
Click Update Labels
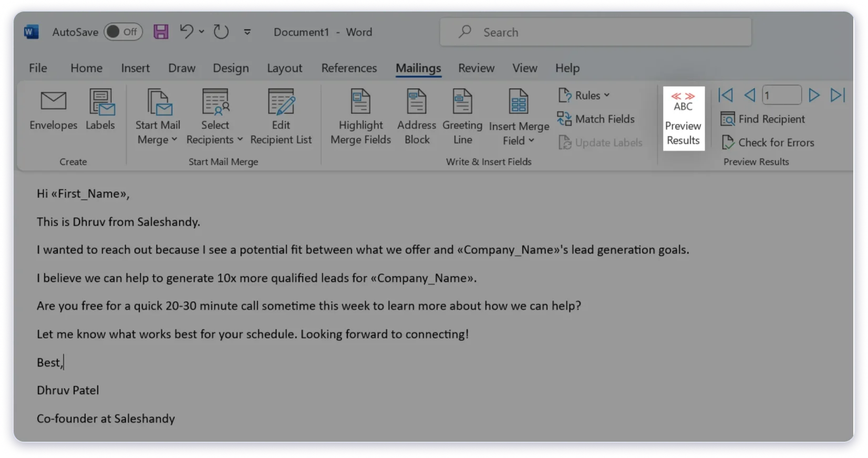(x=600, y=143)
